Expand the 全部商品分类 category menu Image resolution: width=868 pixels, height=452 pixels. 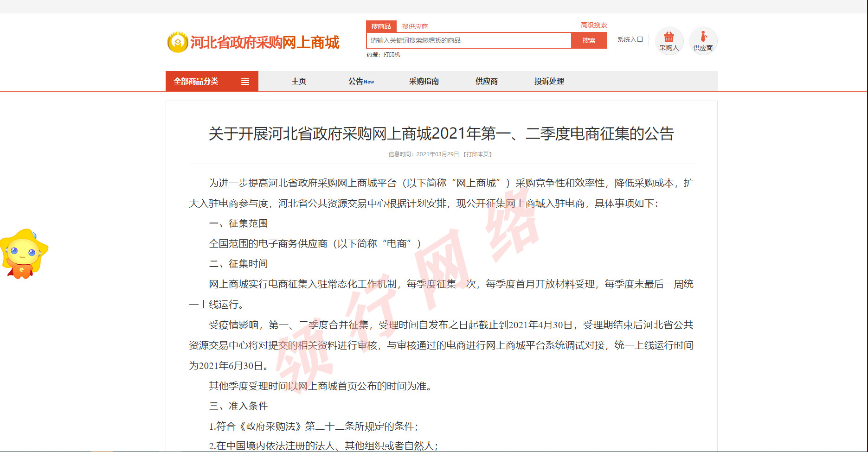click(212, 81)
